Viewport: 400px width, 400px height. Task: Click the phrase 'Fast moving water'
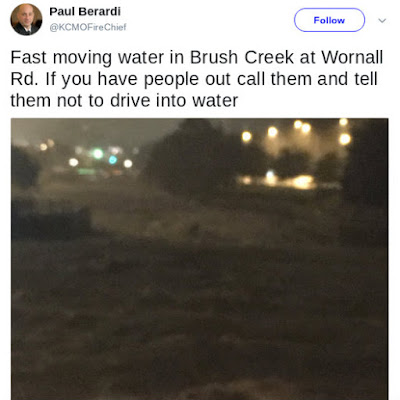pyautogui.click(x=87, y=57)
